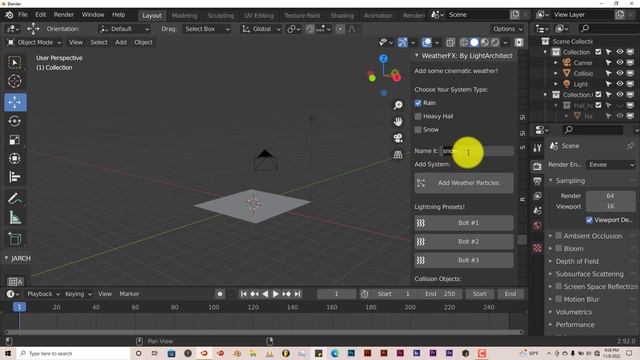640x360 pixels.
Task: Click the viewport zoom magnifier icon
Action: (x=398, y=105)
